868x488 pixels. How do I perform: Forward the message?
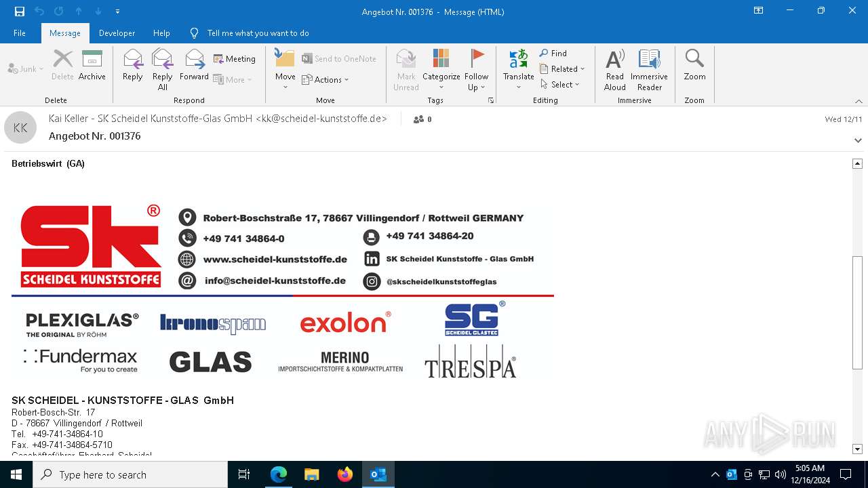(195, 66)
